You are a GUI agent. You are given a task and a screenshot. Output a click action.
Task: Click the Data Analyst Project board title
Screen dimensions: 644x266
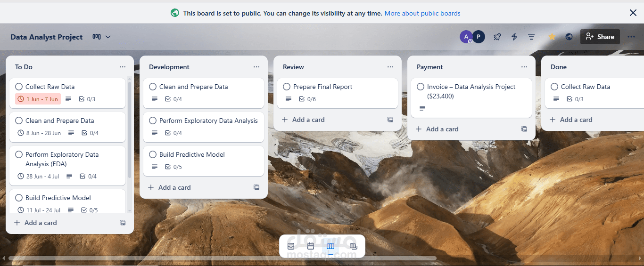pyautogui.click(x=47, y=37)
